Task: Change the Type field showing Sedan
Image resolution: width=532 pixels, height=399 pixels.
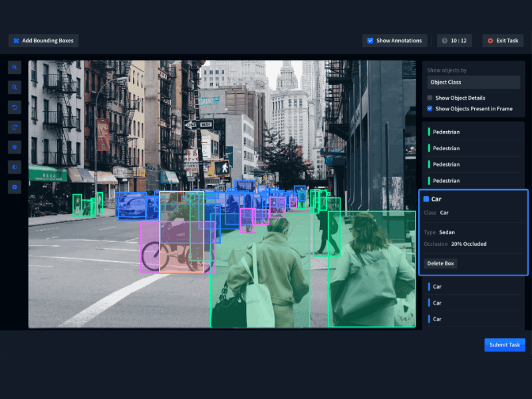Action: [447, 232]
